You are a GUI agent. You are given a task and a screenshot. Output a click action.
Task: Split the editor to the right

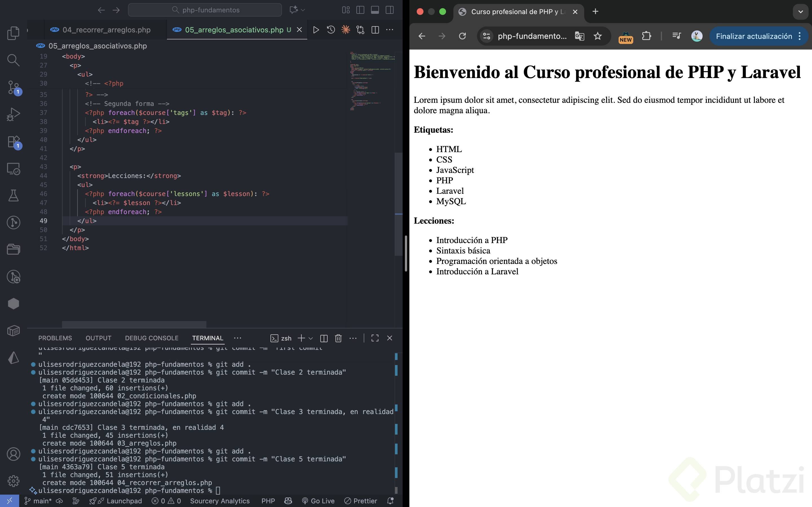tap(375, 30)
